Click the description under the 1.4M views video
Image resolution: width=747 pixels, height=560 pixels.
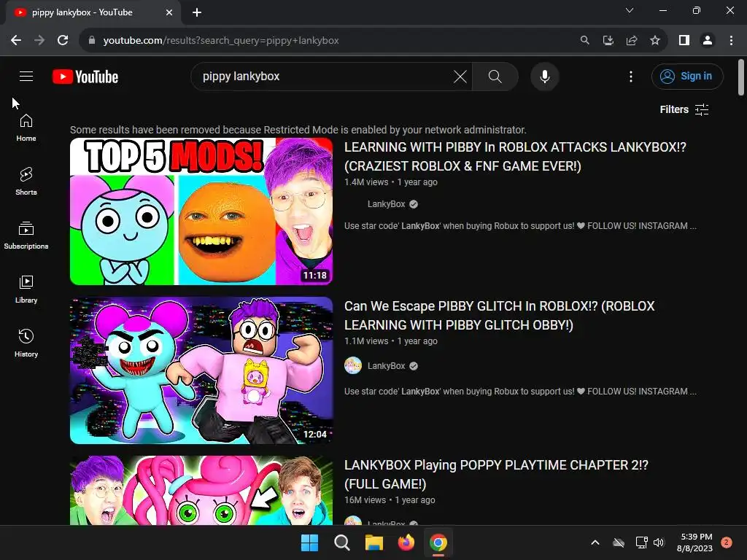(520, 226)
